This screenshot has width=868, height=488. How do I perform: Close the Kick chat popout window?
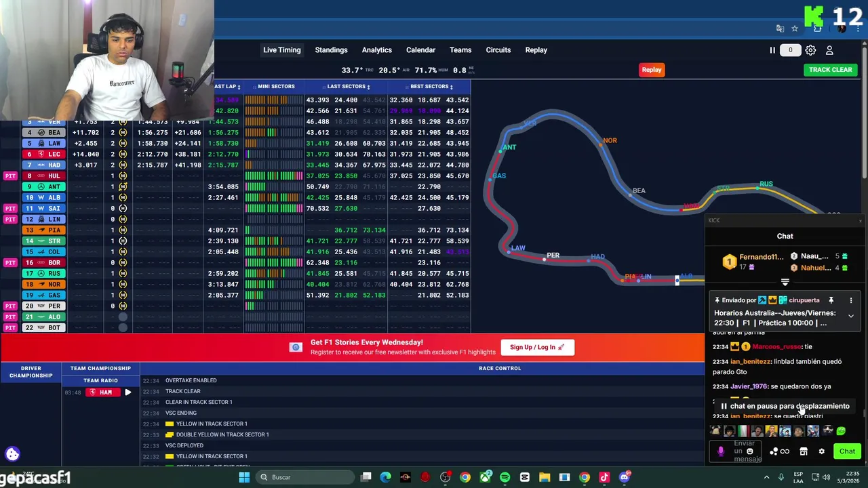[860, 221]
